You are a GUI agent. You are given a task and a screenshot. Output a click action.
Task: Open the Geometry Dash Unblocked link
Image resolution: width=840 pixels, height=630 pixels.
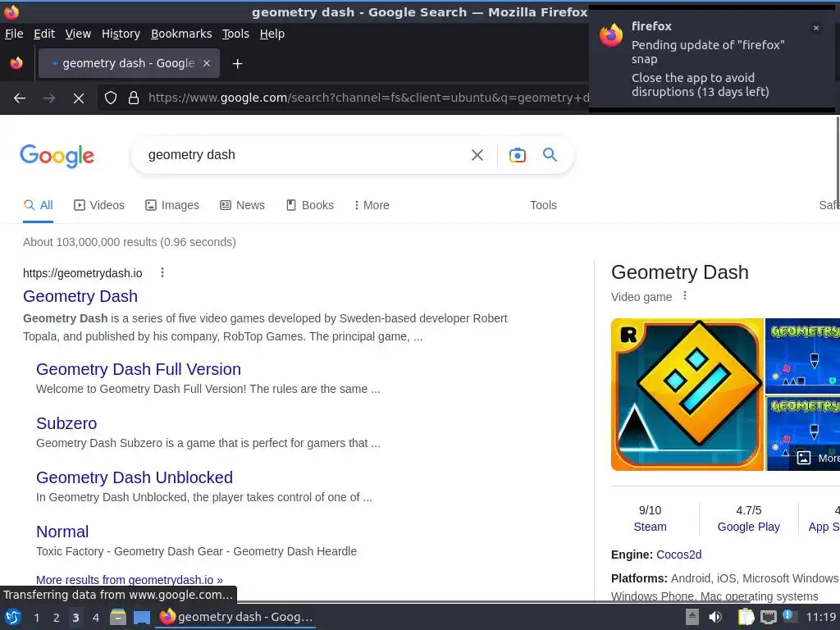[x=135, y=477]
